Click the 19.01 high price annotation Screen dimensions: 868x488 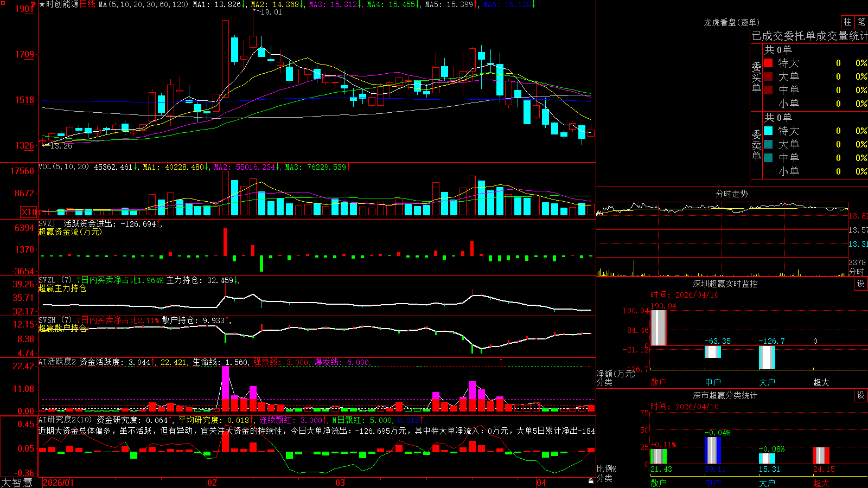(271, 12)
